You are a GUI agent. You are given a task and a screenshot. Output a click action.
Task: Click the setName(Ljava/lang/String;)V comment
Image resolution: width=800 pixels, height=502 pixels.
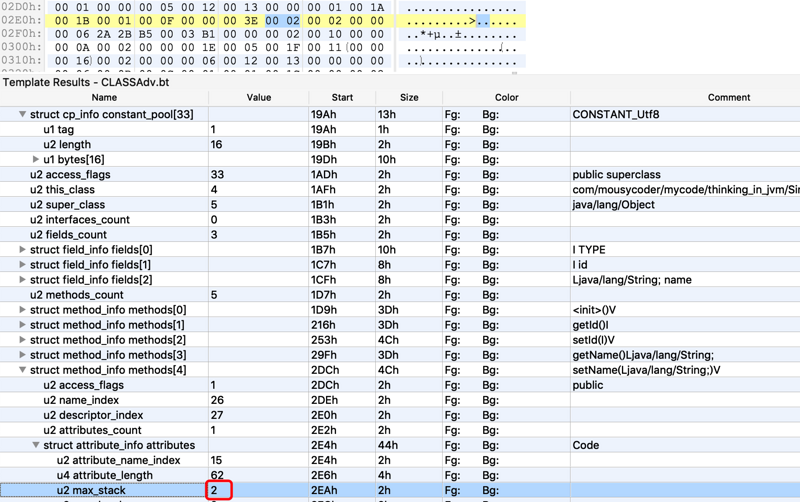[646, 370]
